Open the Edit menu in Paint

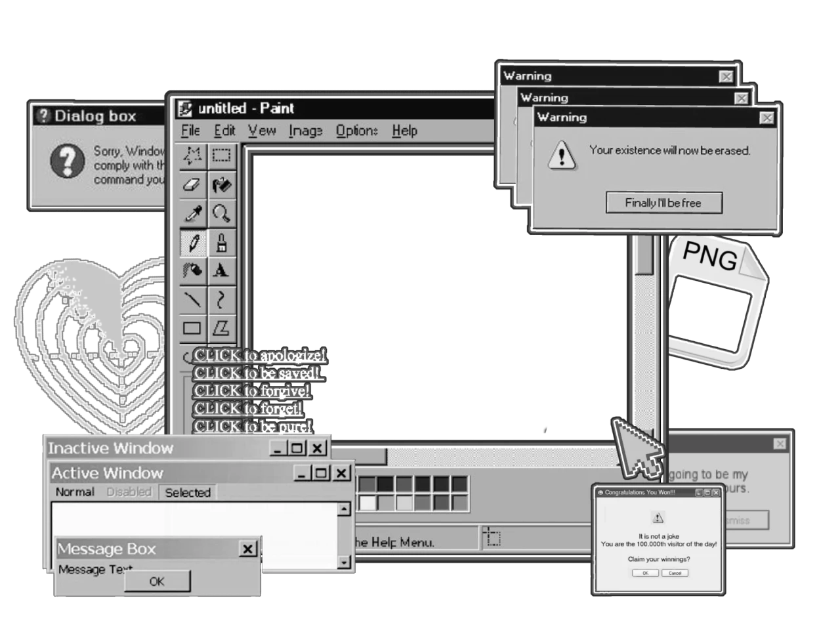(224, 131)
